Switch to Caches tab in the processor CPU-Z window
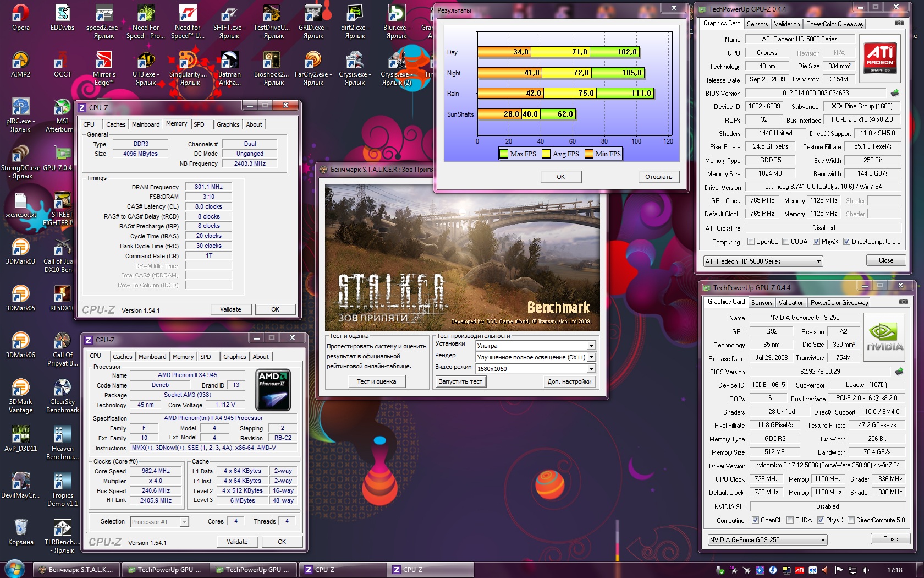 click(123, 357)
